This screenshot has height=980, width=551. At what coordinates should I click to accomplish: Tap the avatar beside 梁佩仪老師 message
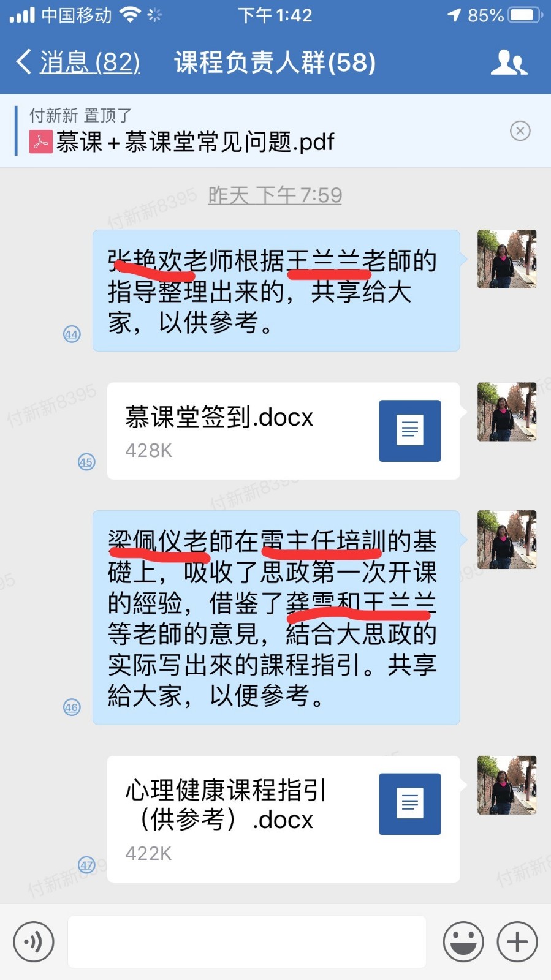coord(507,540)
